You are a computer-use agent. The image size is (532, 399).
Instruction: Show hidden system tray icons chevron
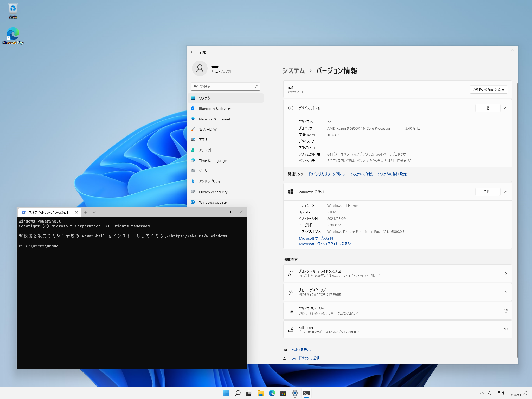[x=482, y=393]
